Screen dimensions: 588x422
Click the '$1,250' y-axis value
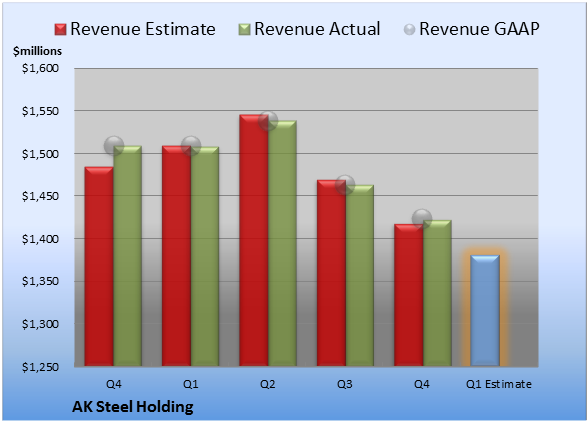(40, 366)
